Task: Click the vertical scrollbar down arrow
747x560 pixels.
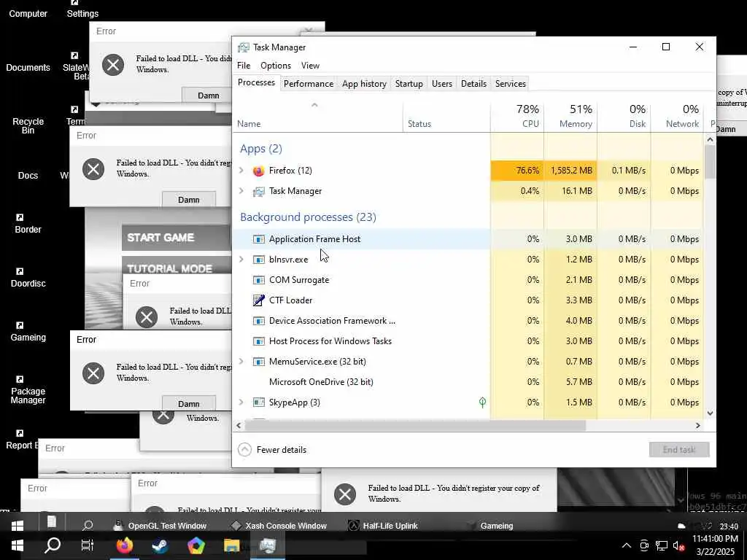Action: (710, 413)
